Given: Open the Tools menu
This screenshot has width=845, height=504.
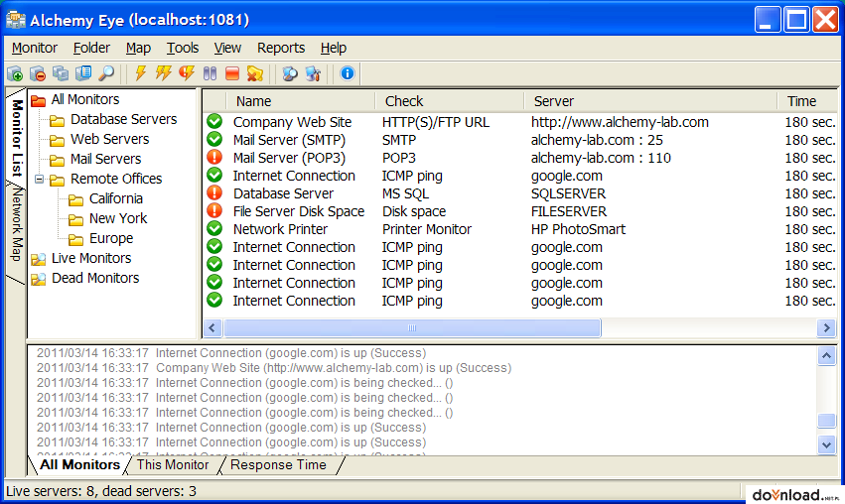Looking at the screenshot, I should 183,48.
